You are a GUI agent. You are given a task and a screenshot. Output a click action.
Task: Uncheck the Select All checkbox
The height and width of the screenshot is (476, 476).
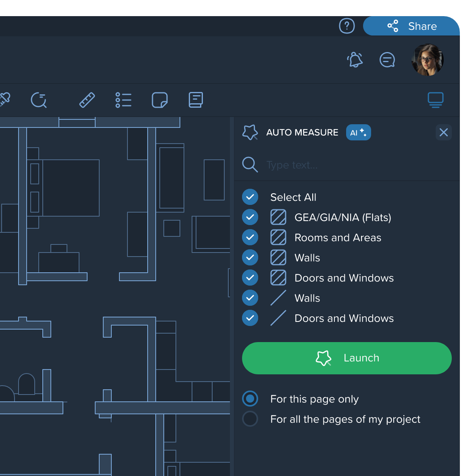pyautogui.click(x=250, y=197)
